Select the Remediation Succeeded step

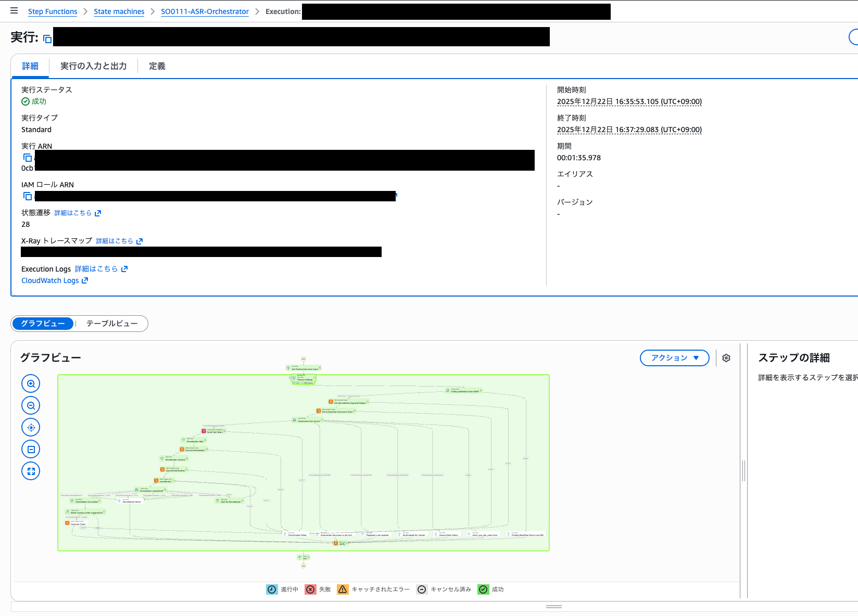(x=85, y=501)
